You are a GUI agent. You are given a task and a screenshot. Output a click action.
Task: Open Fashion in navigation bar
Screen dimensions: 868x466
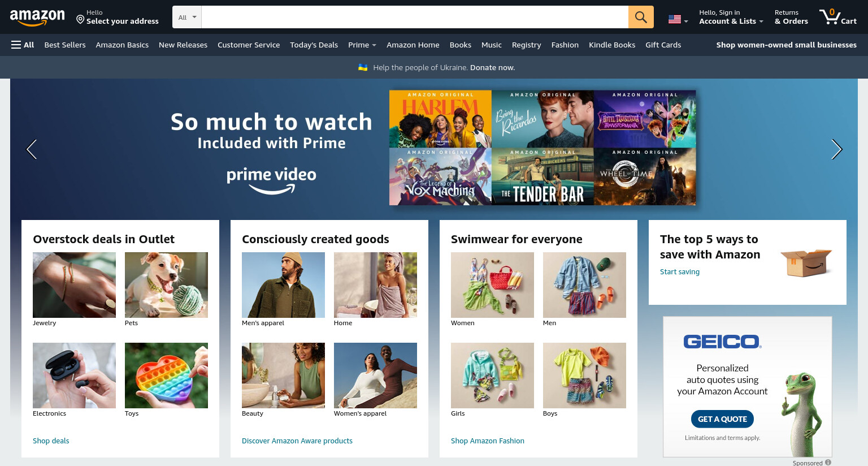click(x=565, y=45)
